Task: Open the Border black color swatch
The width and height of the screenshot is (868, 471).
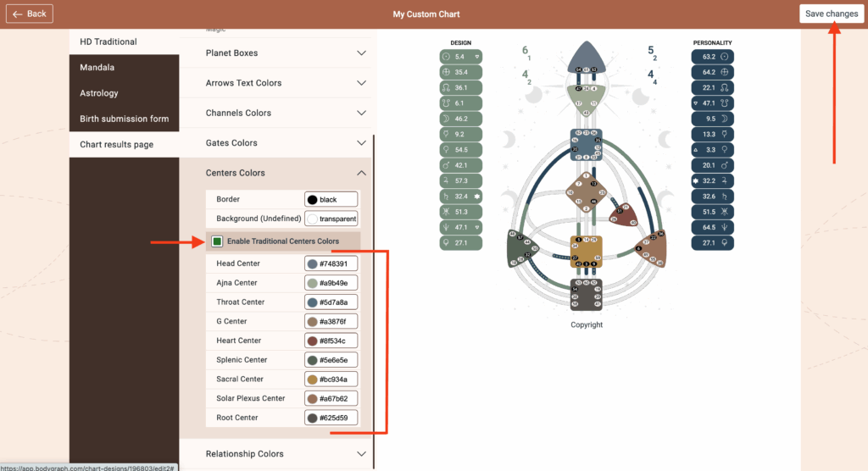Action: [x=313, y=200]
